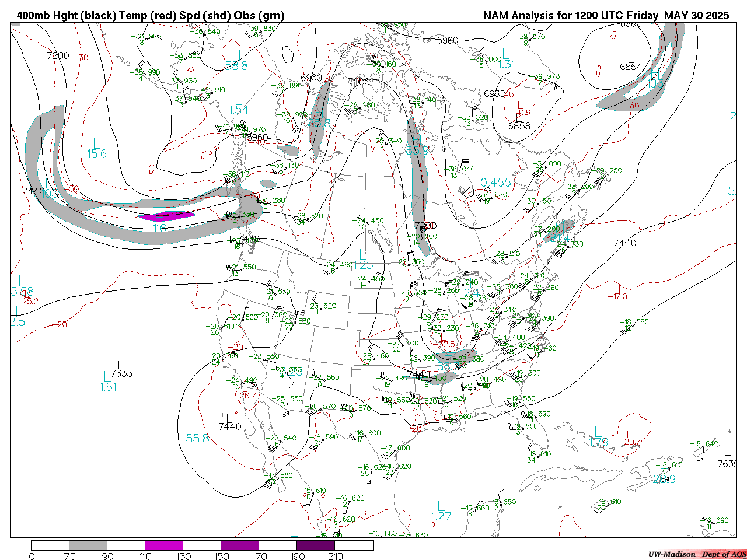Click the cyan L 0.455 marker
Image resolution: width=747 pixels, height=560 pixels.
coord(495,177)
